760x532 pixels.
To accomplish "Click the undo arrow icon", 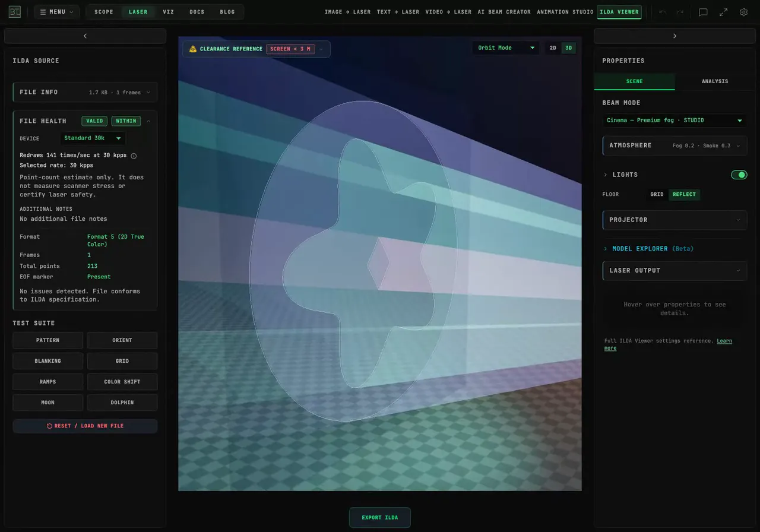I will (663, 12).
